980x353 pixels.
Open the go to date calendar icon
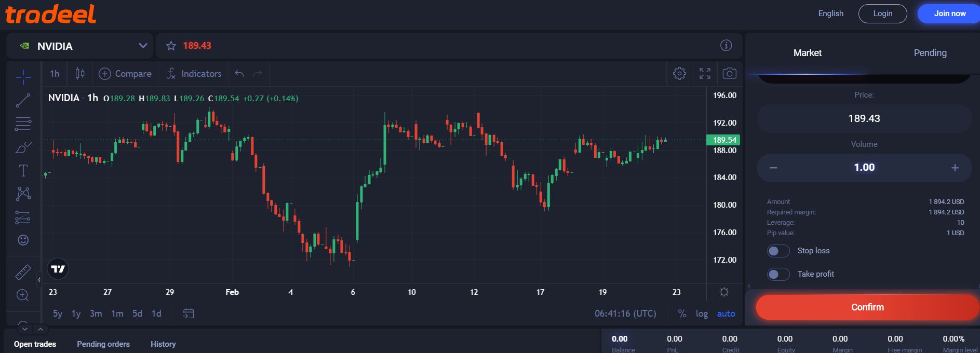189,314
